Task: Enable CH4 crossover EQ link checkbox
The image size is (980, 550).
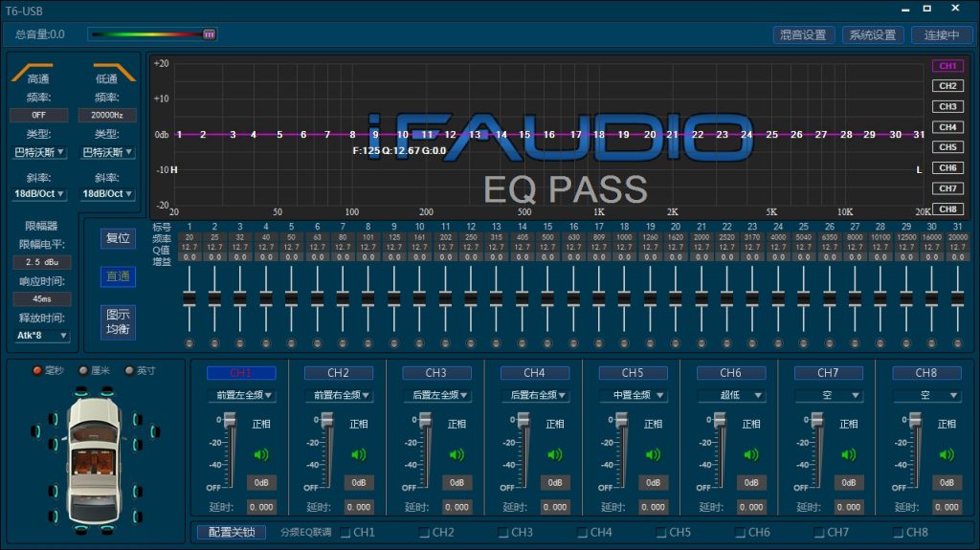Action: click(x=583, y=533)
